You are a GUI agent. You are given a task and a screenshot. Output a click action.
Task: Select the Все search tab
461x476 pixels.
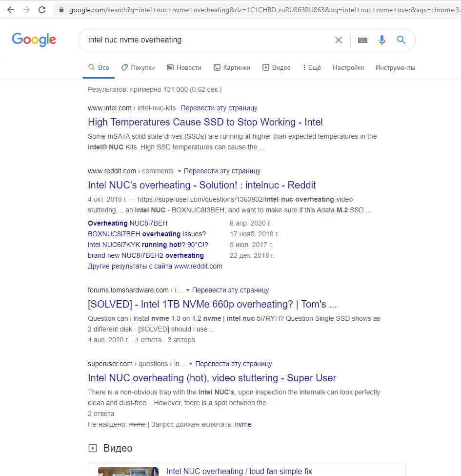(x=99, y=67)
